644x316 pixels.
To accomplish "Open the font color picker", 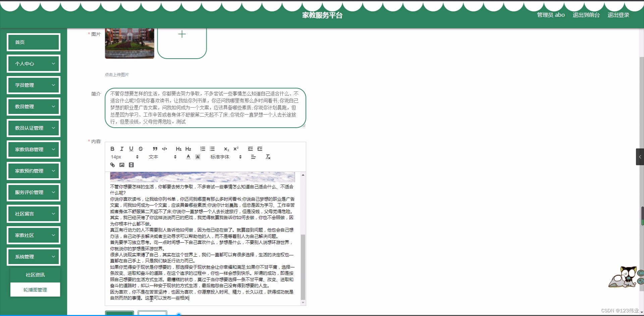I will pos(188,156).
